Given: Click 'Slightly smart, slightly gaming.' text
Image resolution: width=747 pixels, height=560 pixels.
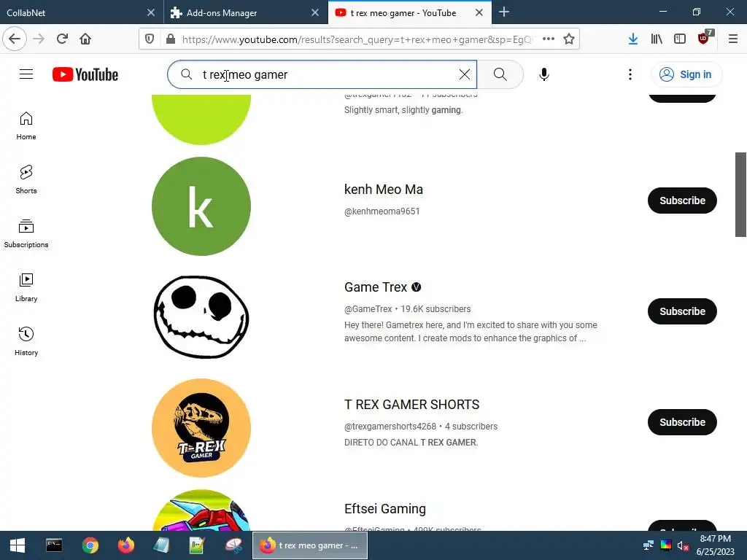Looking at the screenshot, I should (x=403, y=110).
